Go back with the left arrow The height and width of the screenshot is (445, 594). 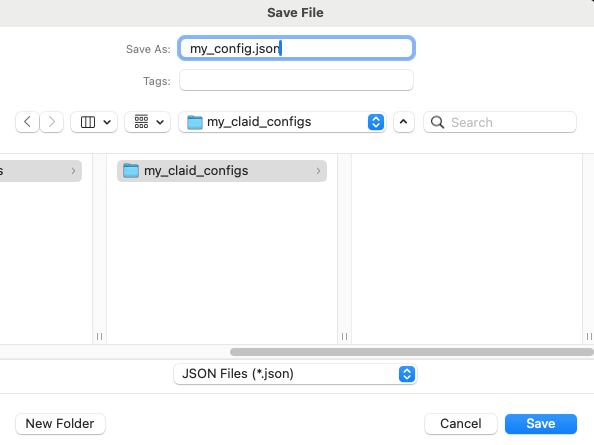pyautogui.click(x=27, y=122)
